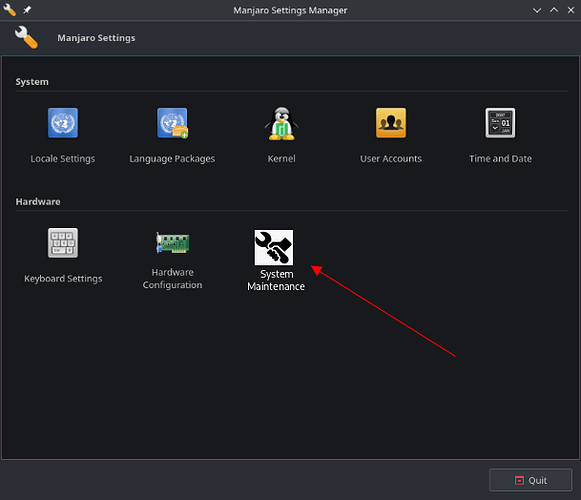Click the Time and Date label

pyautogui.click(x=500, y=159)
